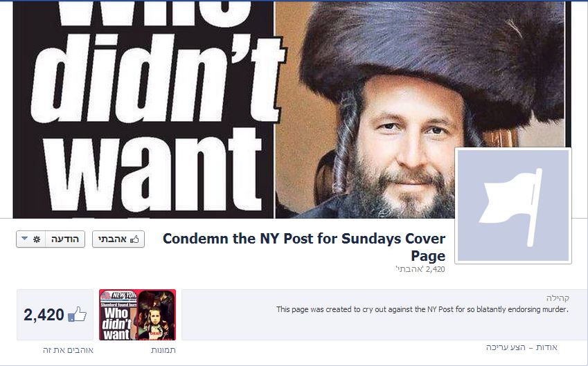Click the gear settings icon

click(x=37, y=239)
